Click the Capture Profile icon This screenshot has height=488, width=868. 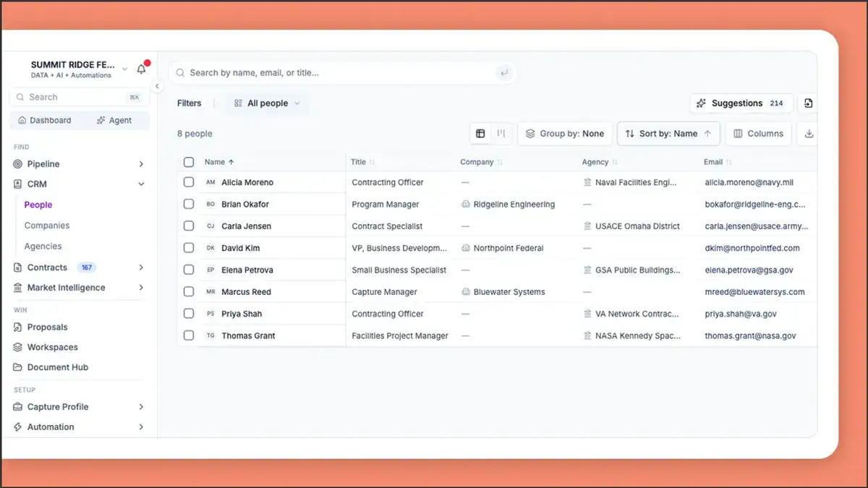(x=19, y=407)
